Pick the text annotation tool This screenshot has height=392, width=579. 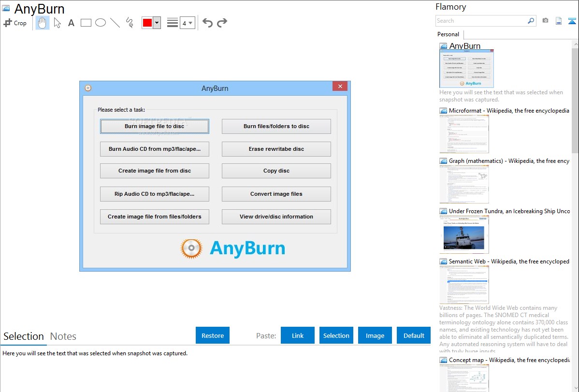tap(71, 23)
